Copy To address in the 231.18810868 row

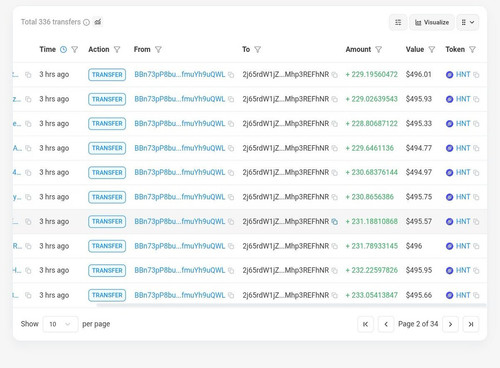[335, 222]
